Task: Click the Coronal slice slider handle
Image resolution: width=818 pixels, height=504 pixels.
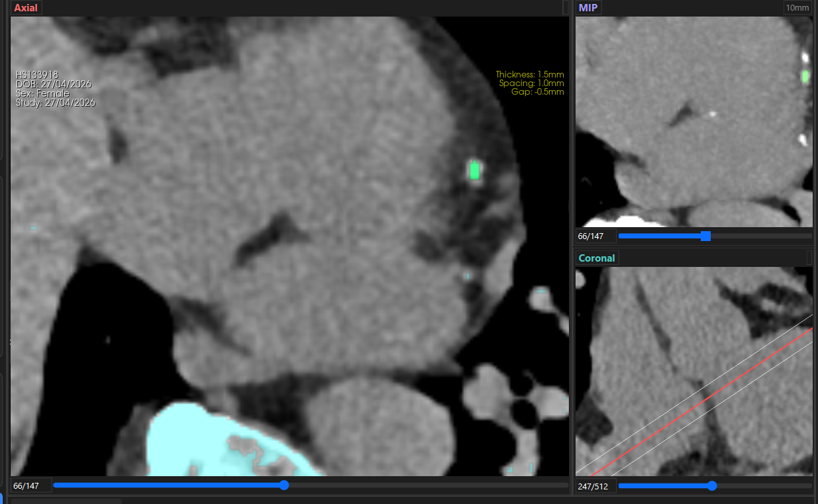Action: click(712, 485)
